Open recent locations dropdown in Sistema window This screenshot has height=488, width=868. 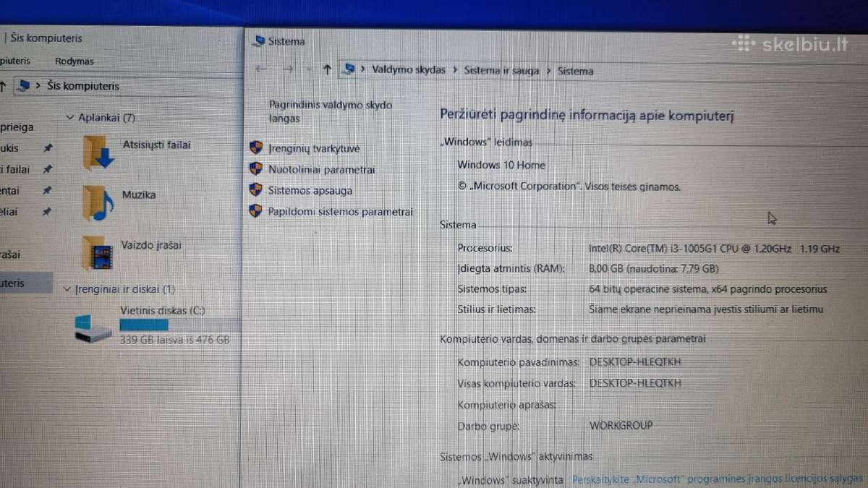[309, 69]
